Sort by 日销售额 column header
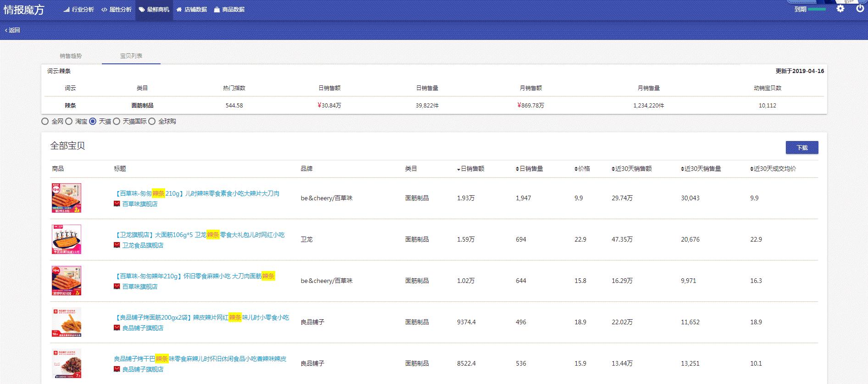The width and height of the screenshot is (868, 384). click(471, 169)
